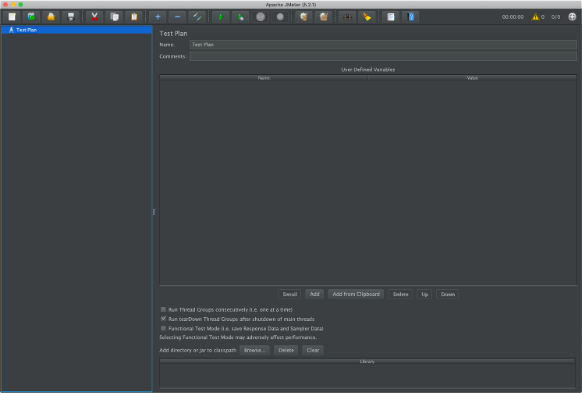Click the remote engines globe icon
The image size is (582, 393).
572,17
